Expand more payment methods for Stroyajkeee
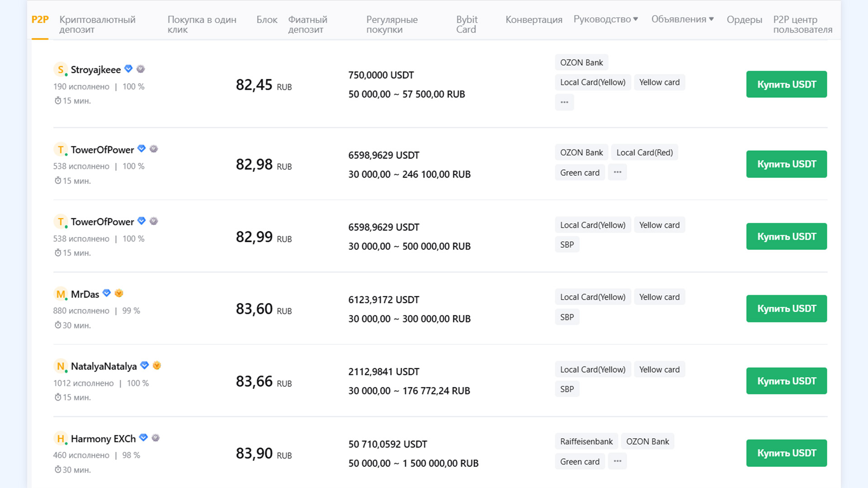This screenshot has width=868, height=488. tap(564, 102)
